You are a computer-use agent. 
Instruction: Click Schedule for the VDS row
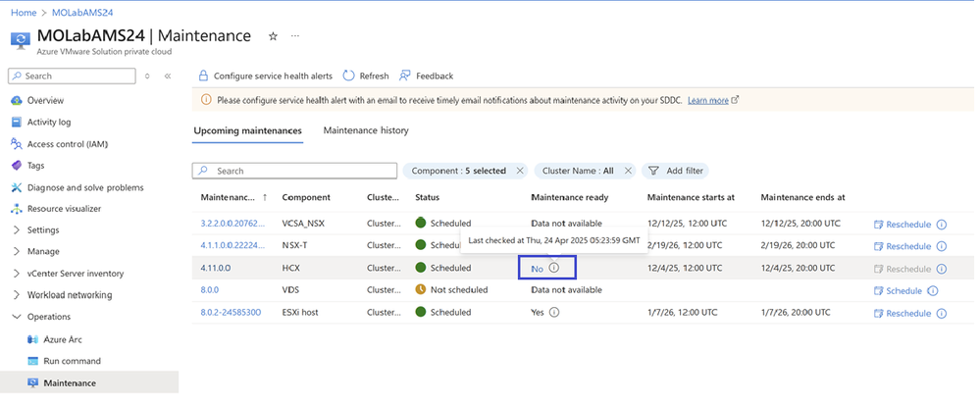click(x=898, y=290)
